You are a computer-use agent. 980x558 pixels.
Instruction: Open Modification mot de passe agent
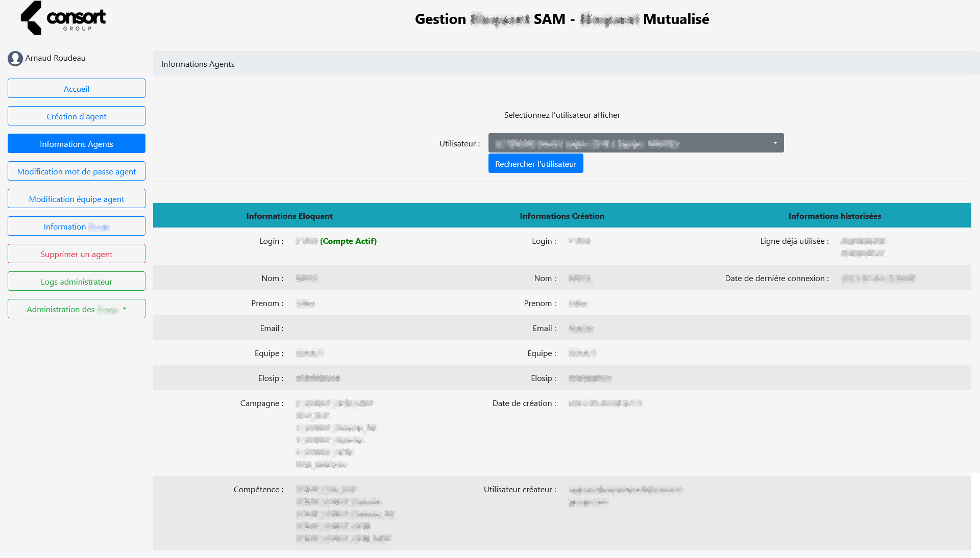point(77,171)
